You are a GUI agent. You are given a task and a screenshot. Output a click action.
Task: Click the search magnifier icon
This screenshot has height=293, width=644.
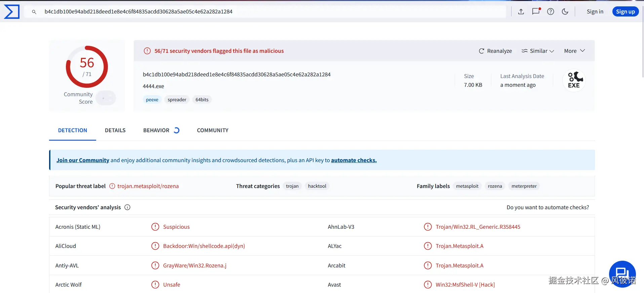(x=34, y=12)
